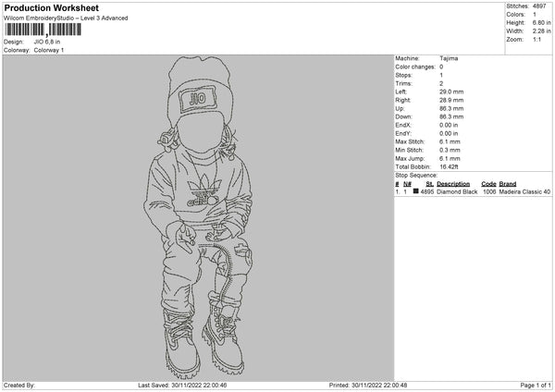The height and width of the screenshot is (392, 555).
Task: Click the black thread color swatch
Action: [x=416, y=191]
